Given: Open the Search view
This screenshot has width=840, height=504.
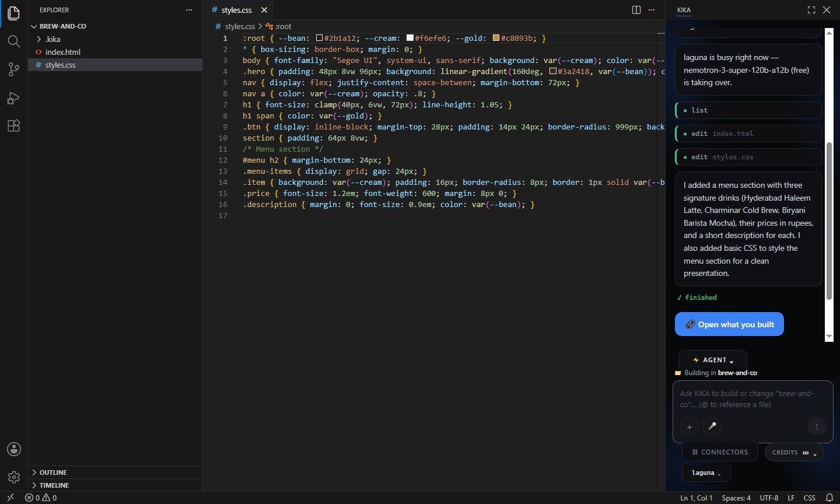Looking at the screenshot, I should (13, 41).
